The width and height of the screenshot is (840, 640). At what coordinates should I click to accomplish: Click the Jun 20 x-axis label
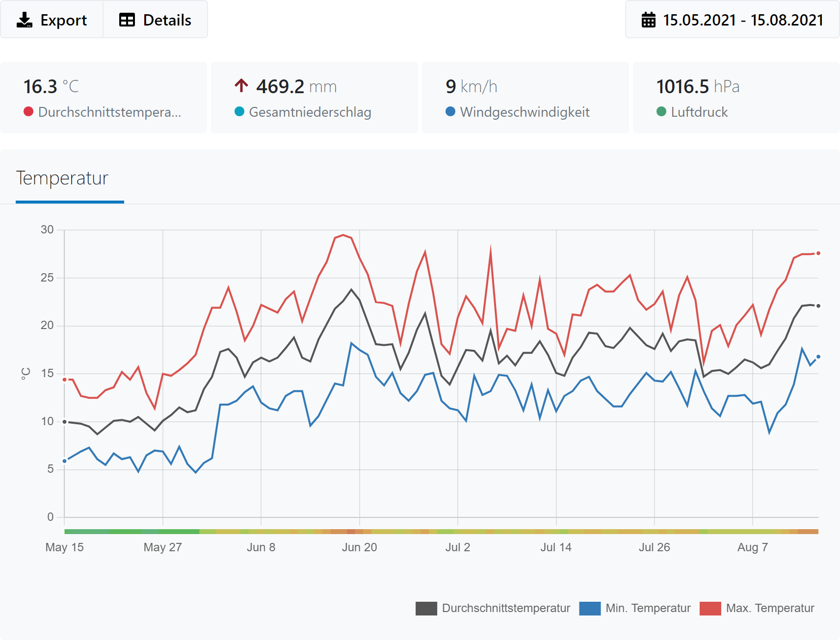pyautogui.click(x=360, y=547)
